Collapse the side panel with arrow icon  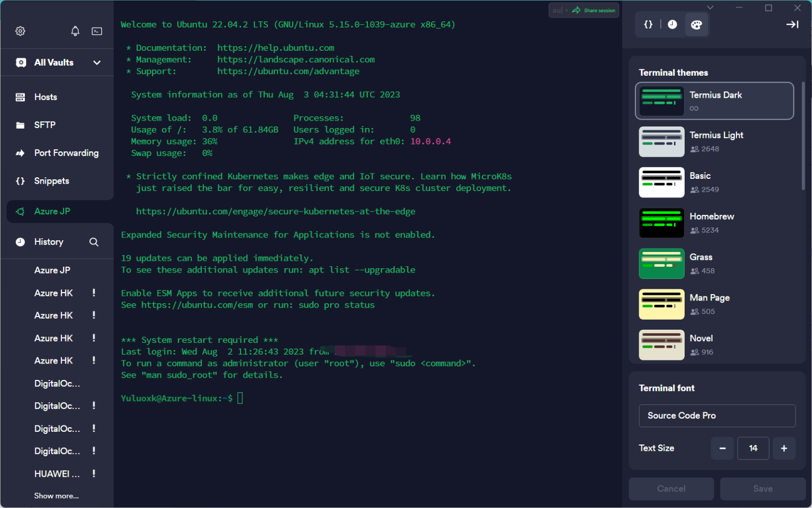[792, 24]
